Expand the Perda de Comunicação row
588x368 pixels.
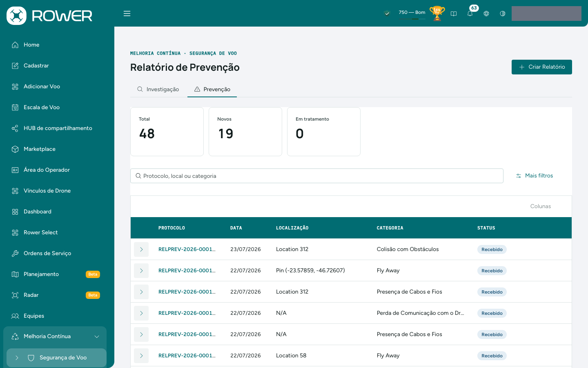tap(141, 313)
